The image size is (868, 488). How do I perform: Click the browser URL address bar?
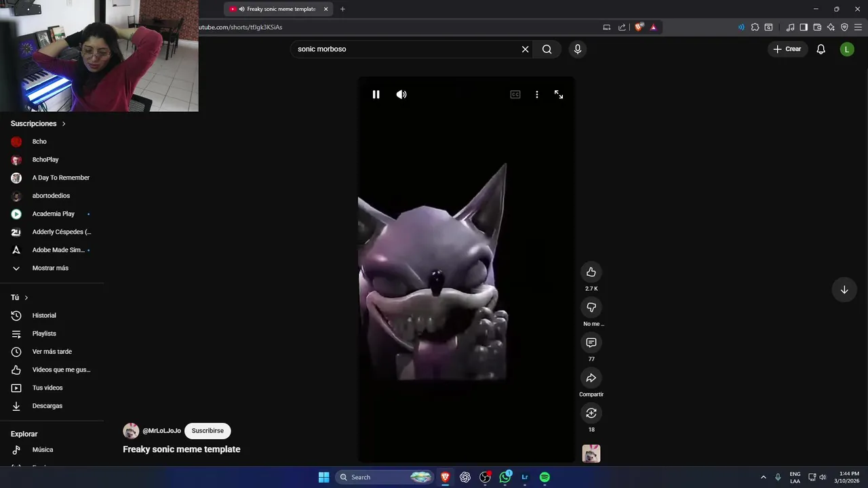(x=393, y=27)
